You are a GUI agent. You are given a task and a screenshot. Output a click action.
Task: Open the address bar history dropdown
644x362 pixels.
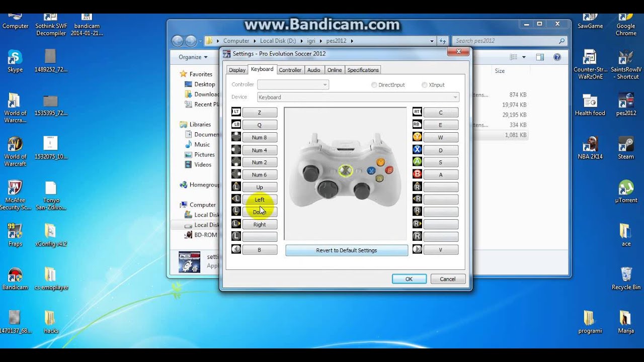point(432,41)
